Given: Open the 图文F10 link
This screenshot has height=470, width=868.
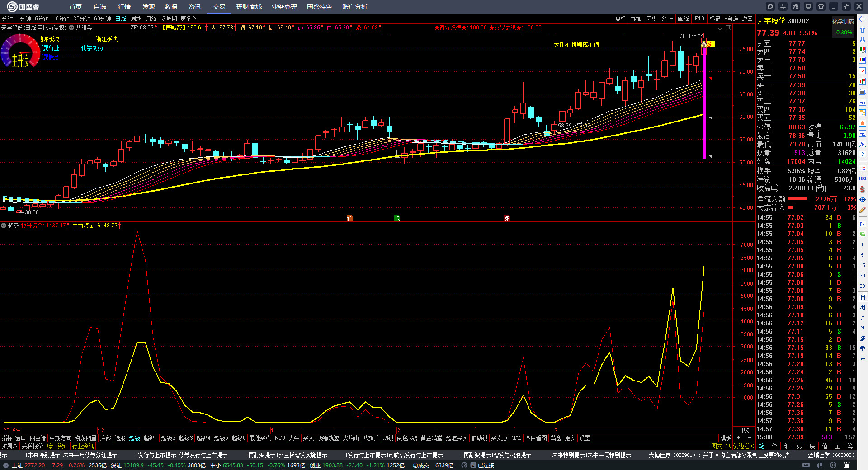Looking at the screenshot, I should click(721, 446).
